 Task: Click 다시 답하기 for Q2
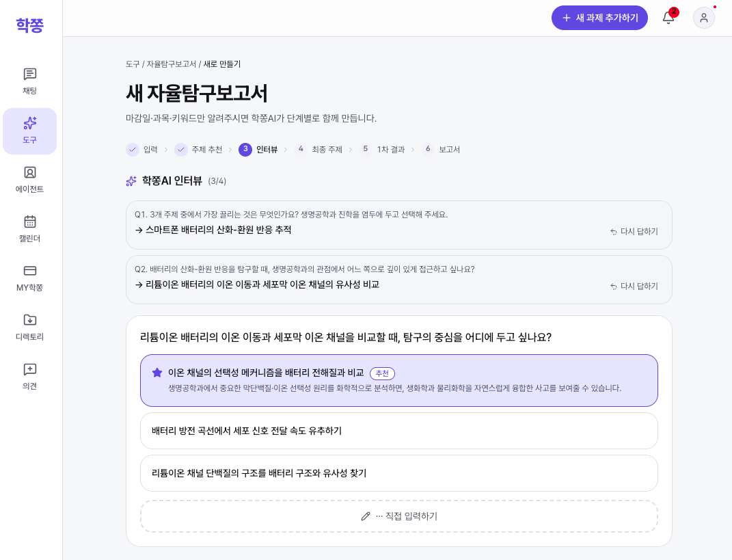point(634,286)
